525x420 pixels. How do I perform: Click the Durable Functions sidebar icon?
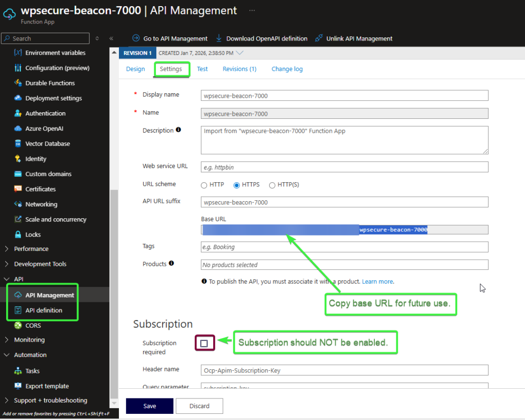pyautogui.click(x=18, y=83)
